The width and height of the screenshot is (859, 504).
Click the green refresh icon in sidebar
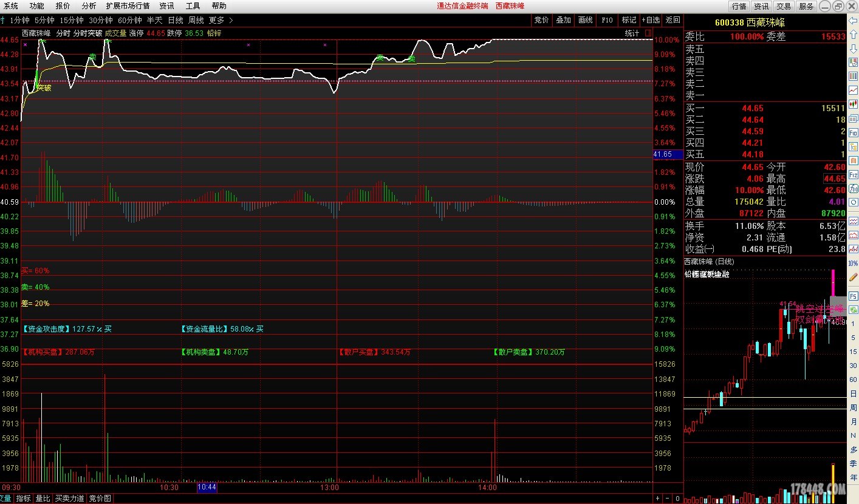(x=853, y=310)
